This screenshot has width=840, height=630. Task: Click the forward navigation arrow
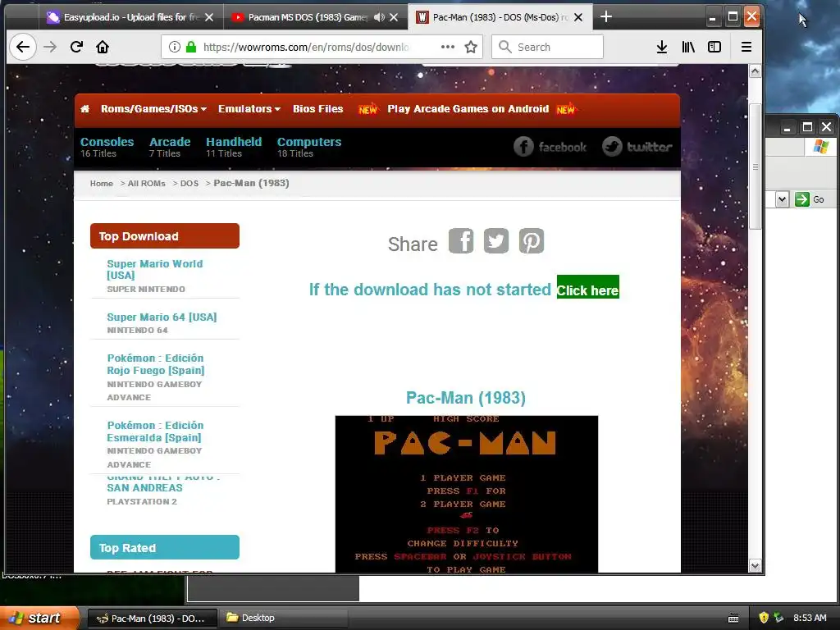[x=50, y=47]
